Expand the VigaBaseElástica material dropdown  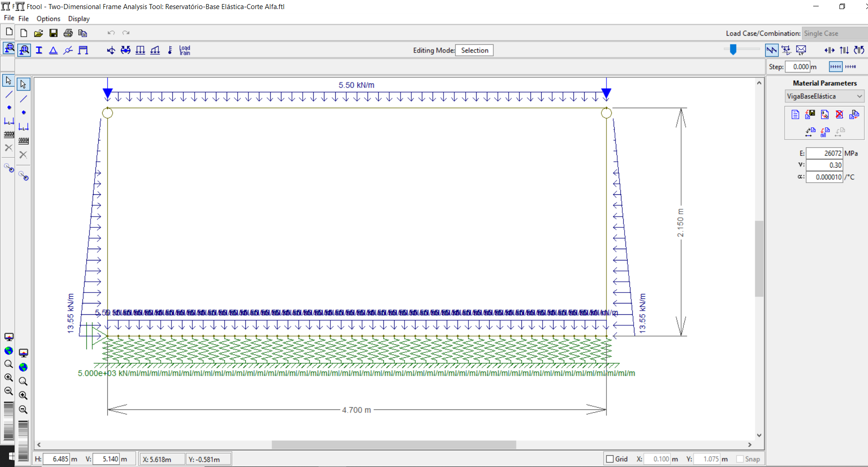point(824,96)
